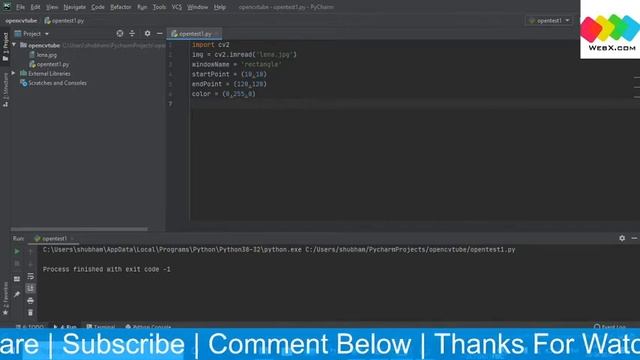The image size is (640, 360).
Task: Open opentest1 run configuration dropdown
Action: tap(549, 20)
